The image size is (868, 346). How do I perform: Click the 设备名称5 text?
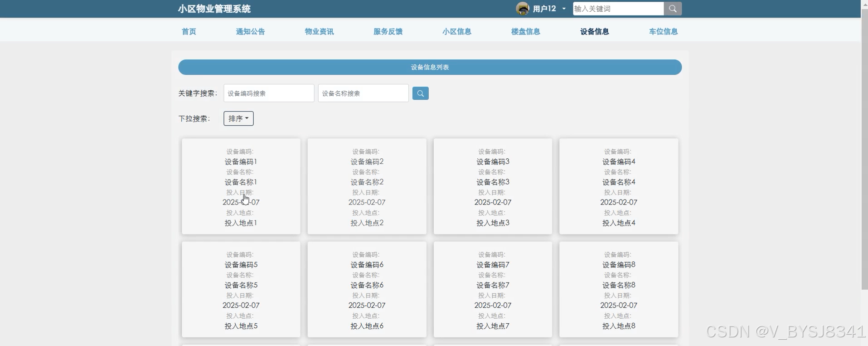(x=241, y=285)
